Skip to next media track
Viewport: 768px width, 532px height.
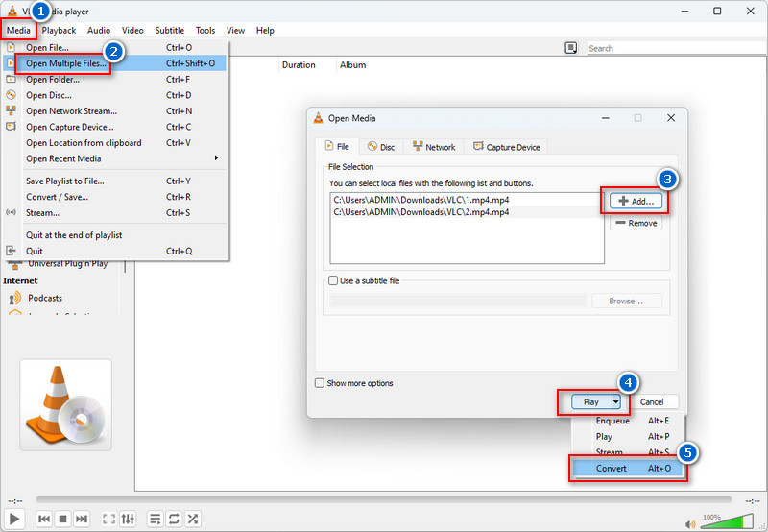coord(82,519)
